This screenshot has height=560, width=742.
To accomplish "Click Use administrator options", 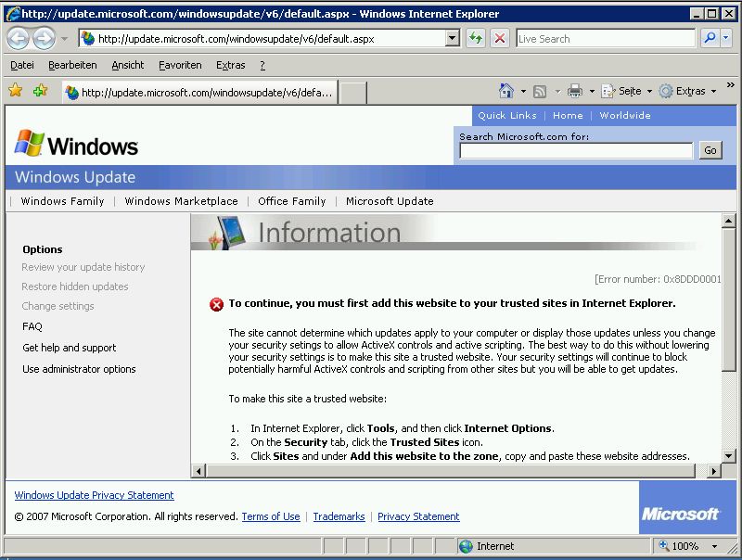I will 79,369.
